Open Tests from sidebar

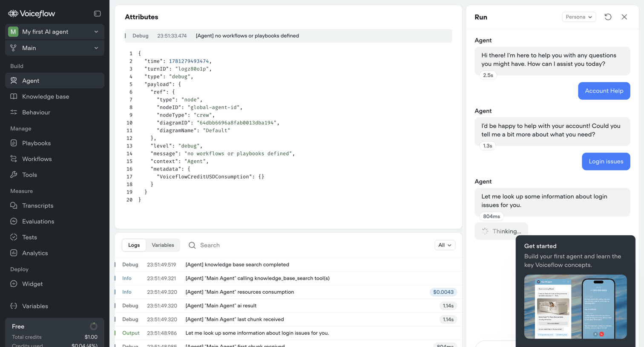(x=29, y=237)
